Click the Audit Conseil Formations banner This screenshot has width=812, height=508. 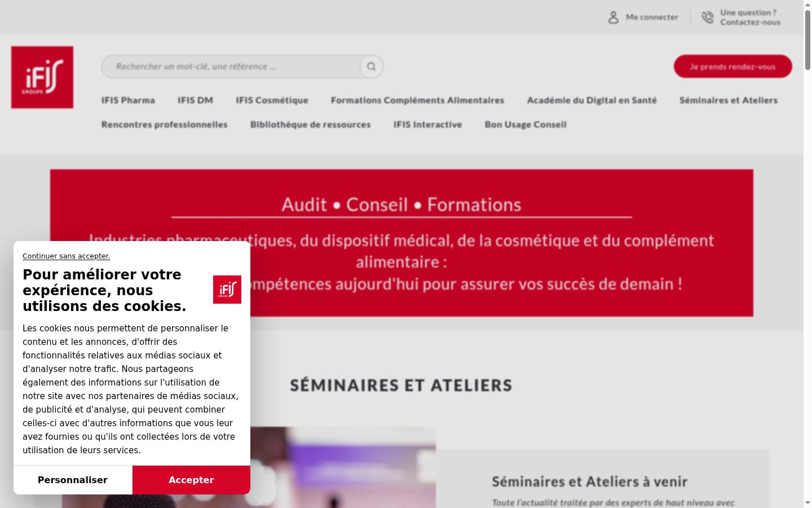coord(401,243)
